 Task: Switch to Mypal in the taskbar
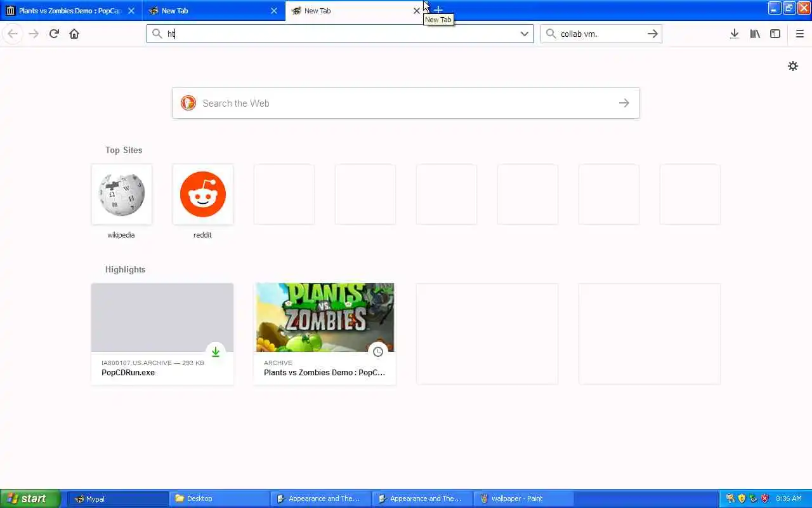pos(118,498)
